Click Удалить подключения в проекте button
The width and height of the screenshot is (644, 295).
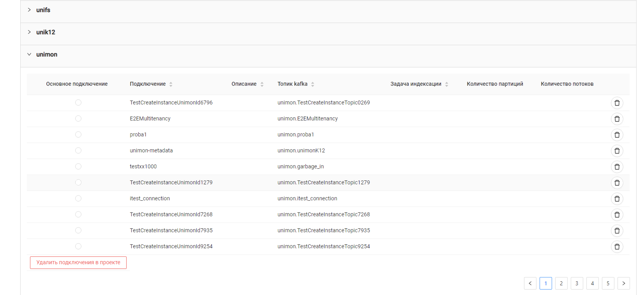pos(78,262)
